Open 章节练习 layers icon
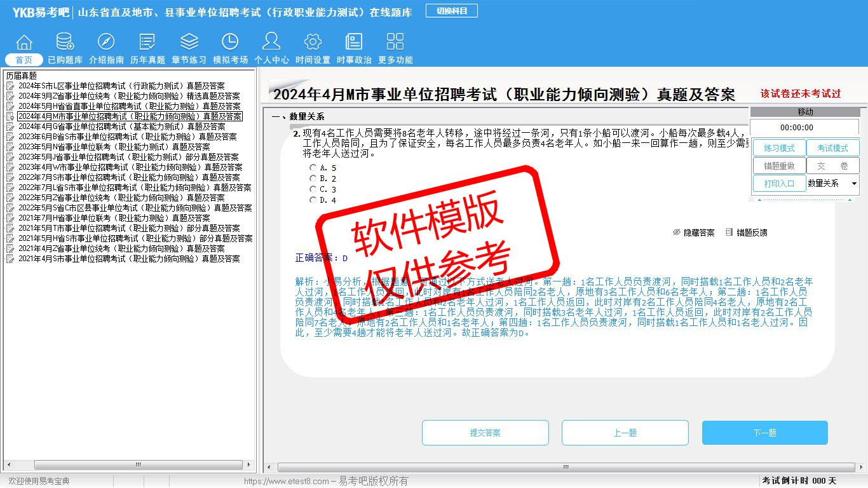 click(189, 43)
